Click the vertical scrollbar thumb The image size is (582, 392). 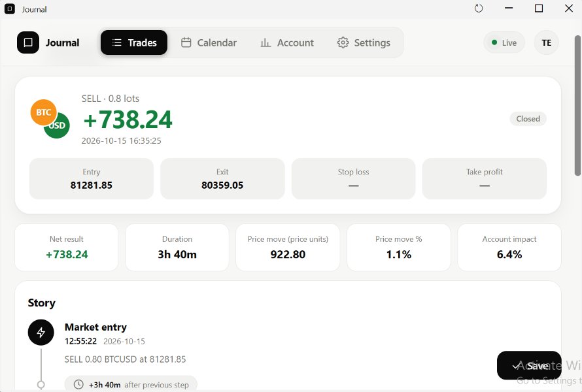(577, 106)
